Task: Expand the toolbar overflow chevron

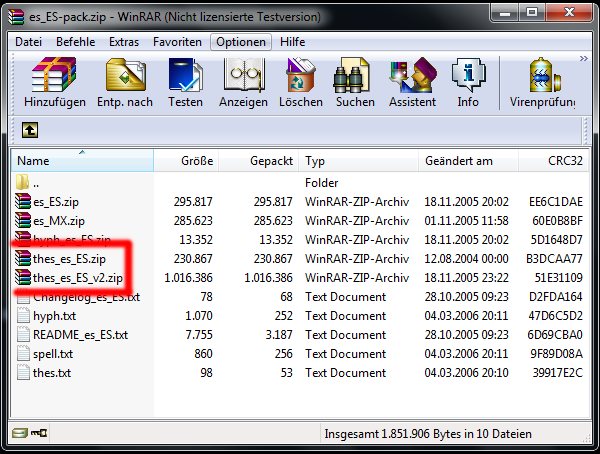Action: pyautogui.click(x=584, y=59)
